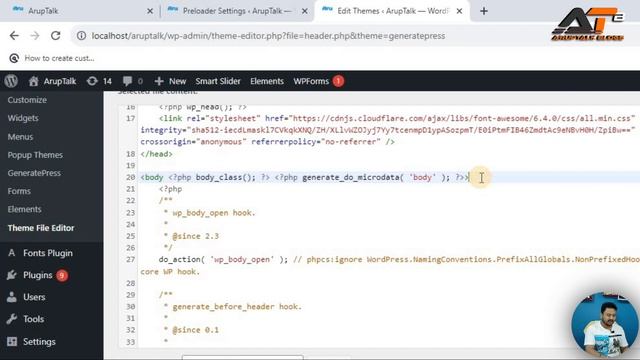The width and height of the screenshot is (640, 360).
Task: Click the crossorigin attribute line
Action: click(x=267, y=142)
